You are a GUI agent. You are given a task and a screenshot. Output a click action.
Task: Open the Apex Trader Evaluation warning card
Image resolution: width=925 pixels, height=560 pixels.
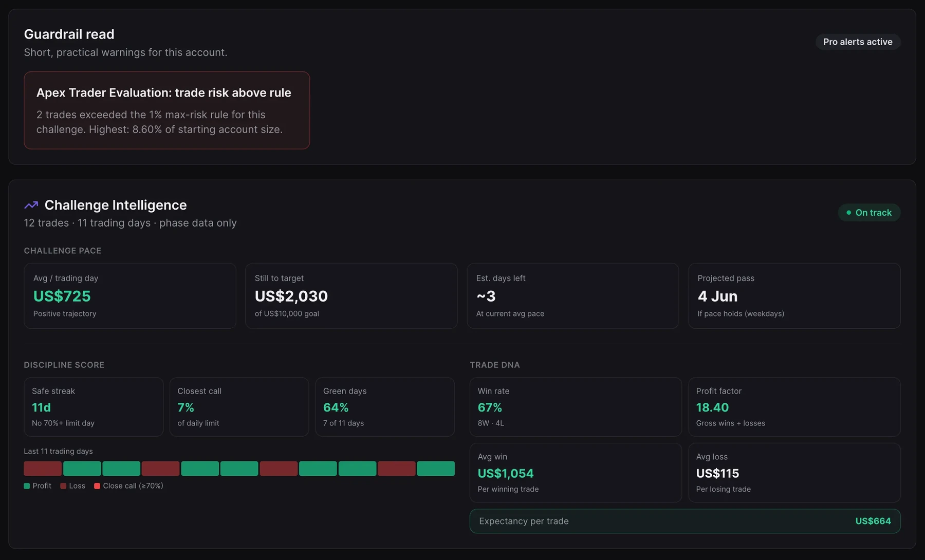tap(166, 110)
